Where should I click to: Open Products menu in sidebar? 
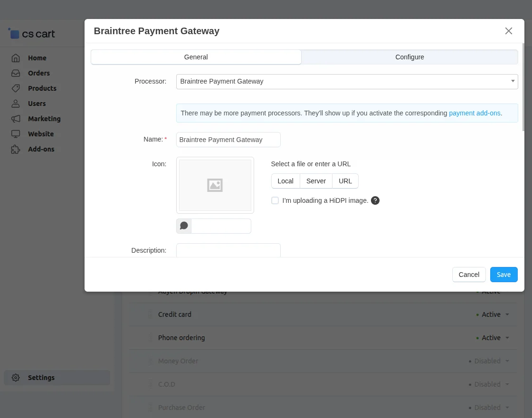point(42,88)
